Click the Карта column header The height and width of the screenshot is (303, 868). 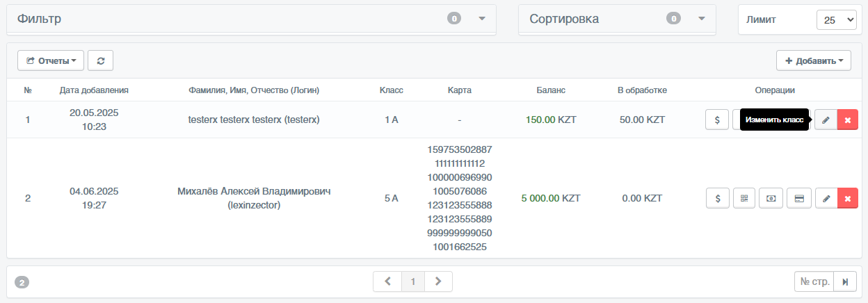click(460, 90)
